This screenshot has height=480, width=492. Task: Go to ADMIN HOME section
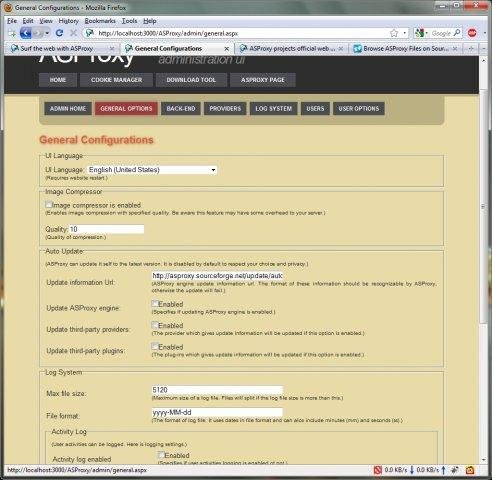click(x=68, y=109)
